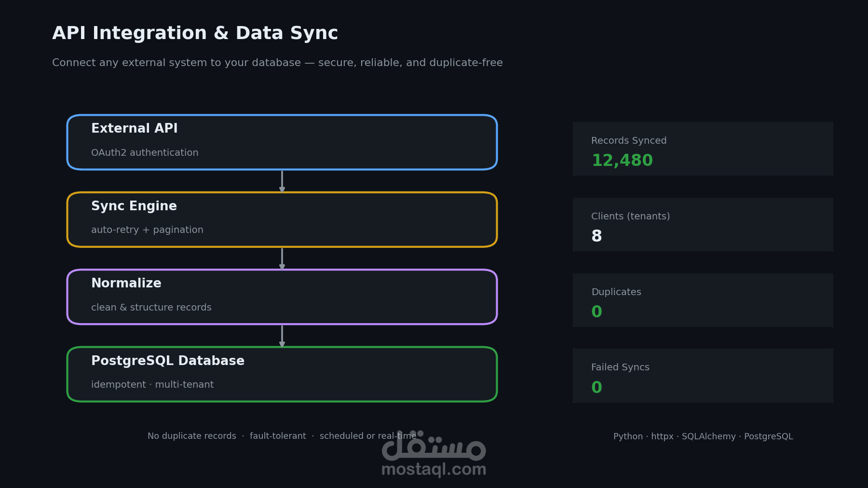The width and height of the screenshot is (868, 488).
Task: Click the Sync Engine heading
Action: click(x=134, y=206)
